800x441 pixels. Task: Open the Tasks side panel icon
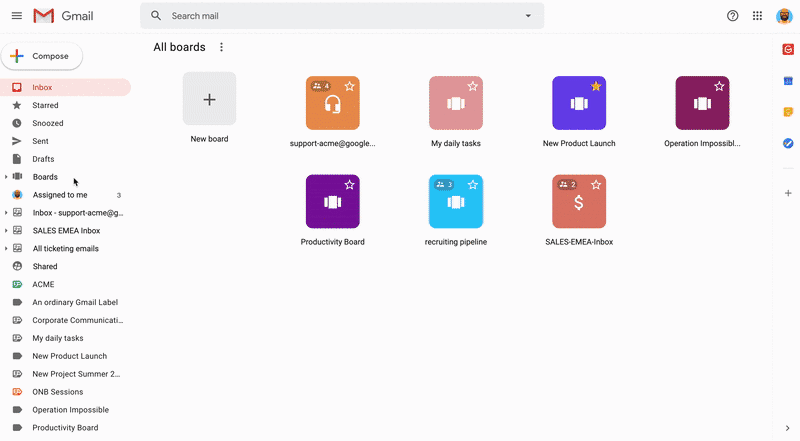click(x=788, y=143)
